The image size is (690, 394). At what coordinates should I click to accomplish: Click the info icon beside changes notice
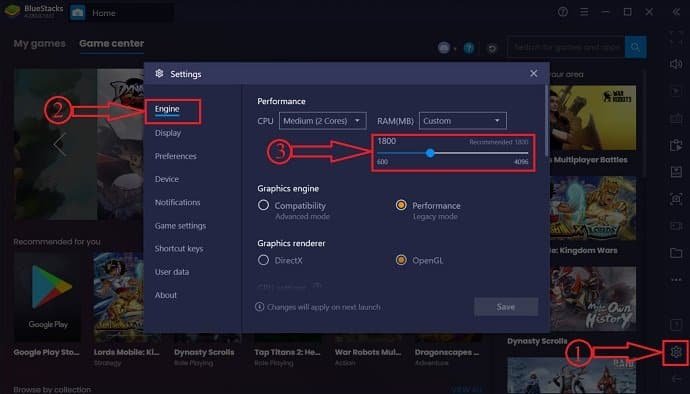[x=260, y=307]
